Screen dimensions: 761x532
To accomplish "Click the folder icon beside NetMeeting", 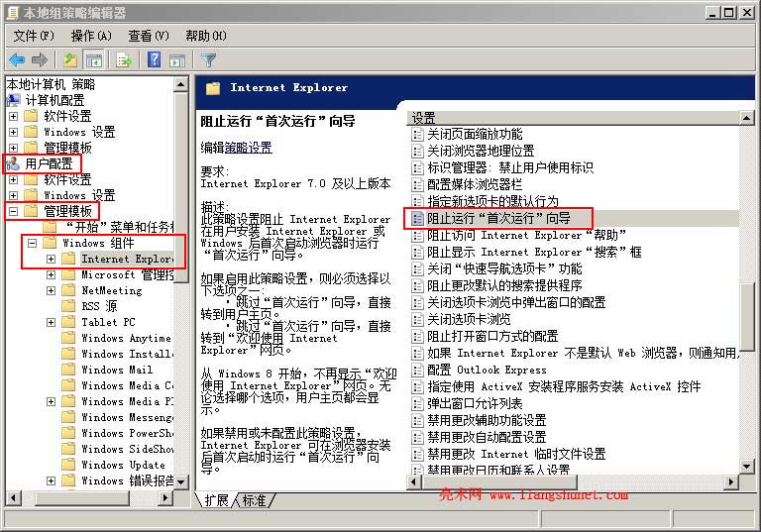I will click(68, 290).
